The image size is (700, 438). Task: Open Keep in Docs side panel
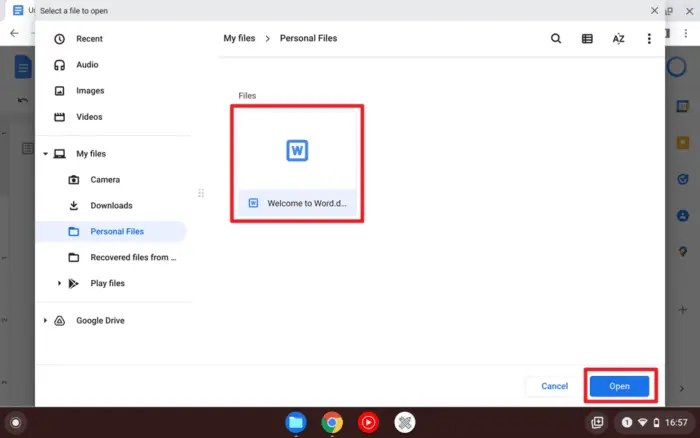[683, 143]
